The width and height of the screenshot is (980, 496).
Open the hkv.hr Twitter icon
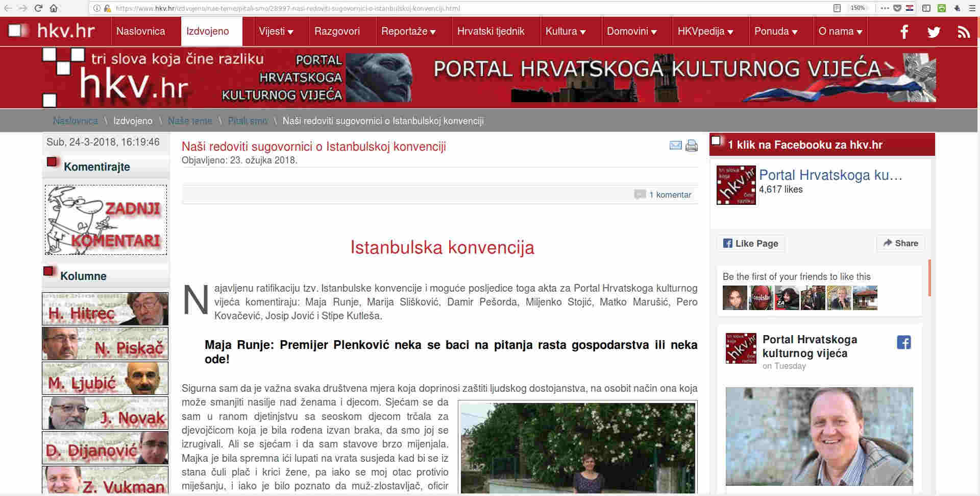pos(934,32)
